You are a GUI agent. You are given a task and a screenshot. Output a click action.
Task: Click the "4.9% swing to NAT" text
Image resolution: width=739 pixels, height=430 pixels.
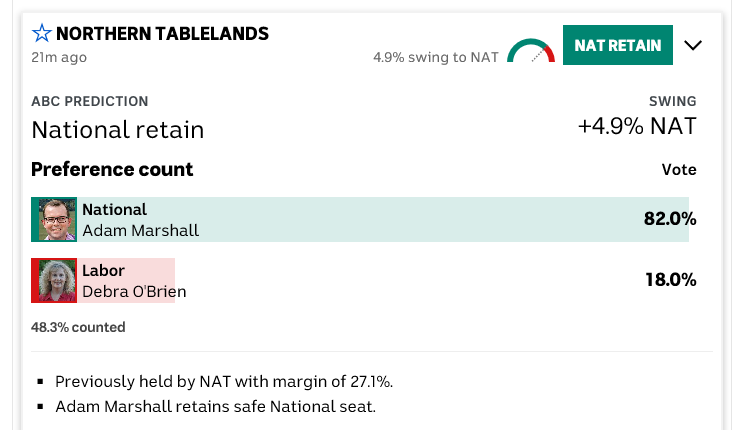435,57
